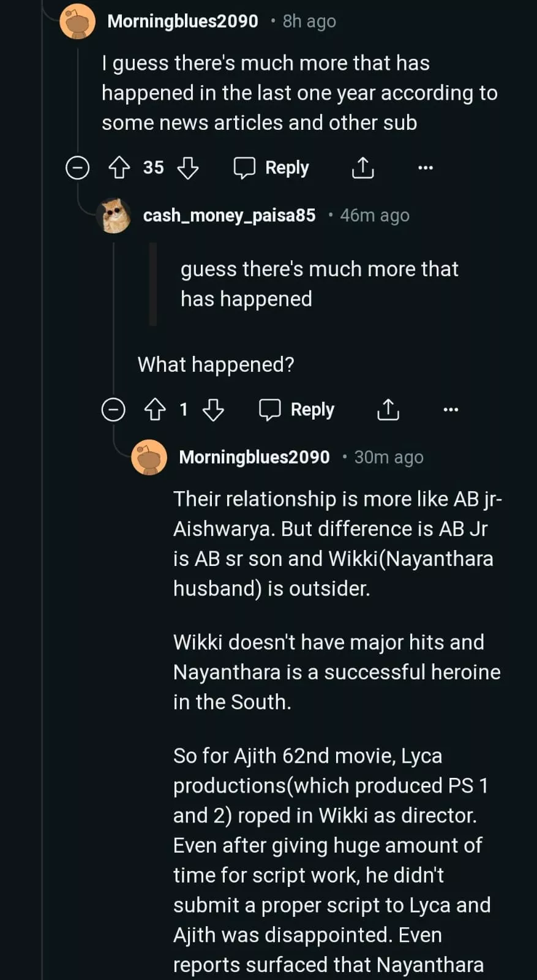Viewport: 537px width, 980px height.
Task: Reply to Morningblues2090's 35-point comment
Action: [271, 167]
